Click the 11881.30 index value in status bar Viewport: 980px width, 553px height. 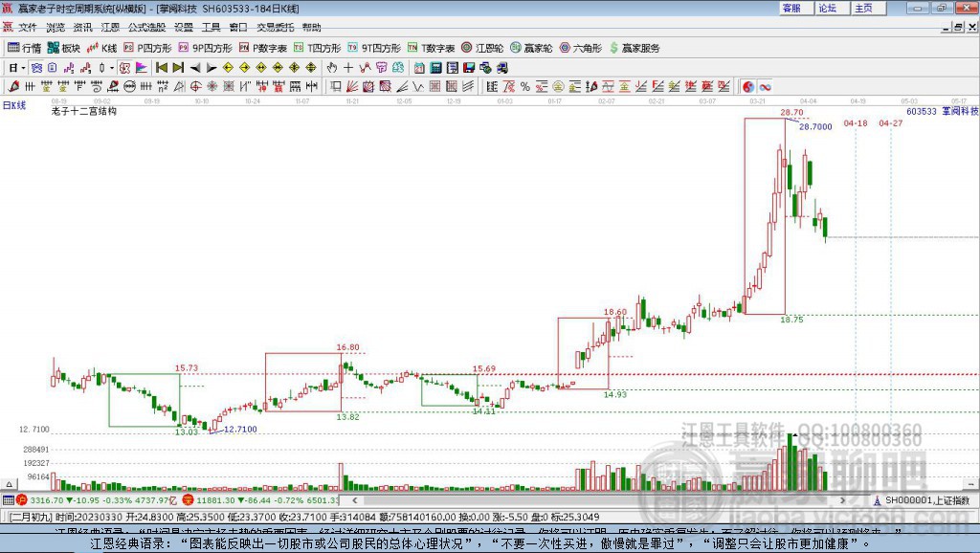pyautogui.click(x=215, y=500)
